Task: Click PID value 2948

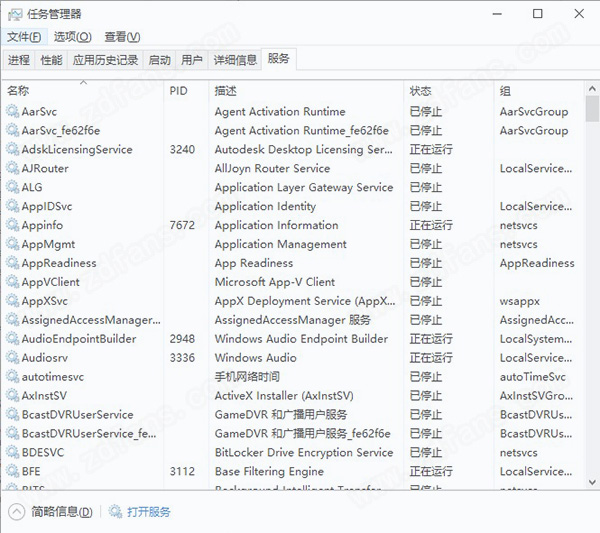Action: tap(182, 339)
